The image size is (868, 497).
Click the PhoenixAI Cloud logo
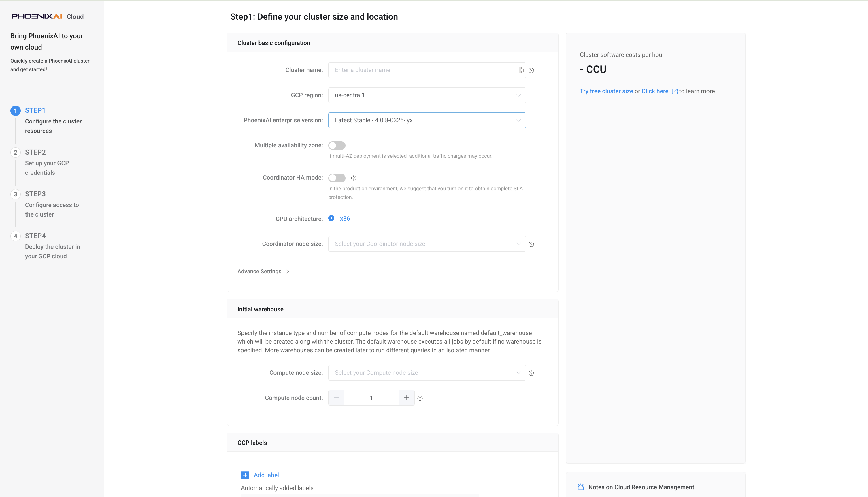(x=48, y=16)
